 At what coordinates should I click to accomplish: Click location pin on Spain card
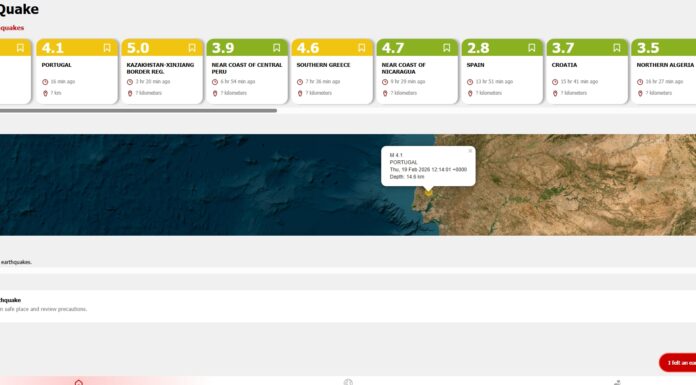470,93
